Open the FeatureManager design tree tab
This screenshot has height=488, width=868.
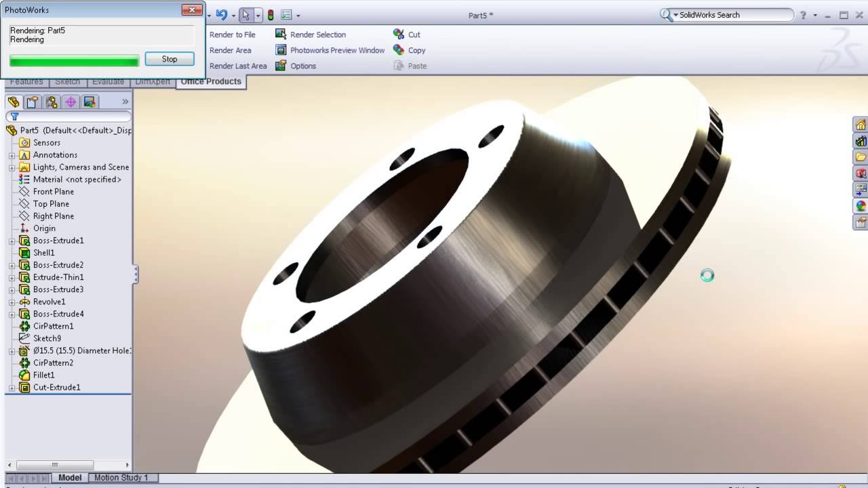click(x=14, y=102)
